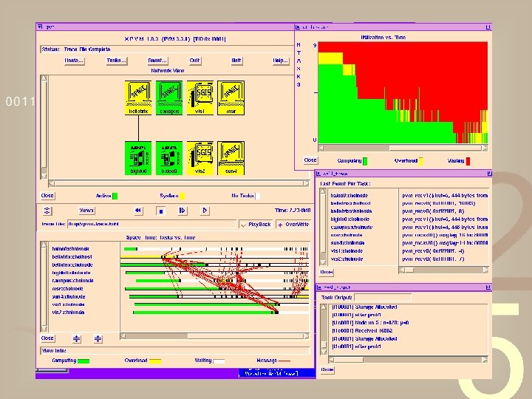Click the Task Output horizontal scrollbar
The image size is (532, 399).
[x=408, y=360]
